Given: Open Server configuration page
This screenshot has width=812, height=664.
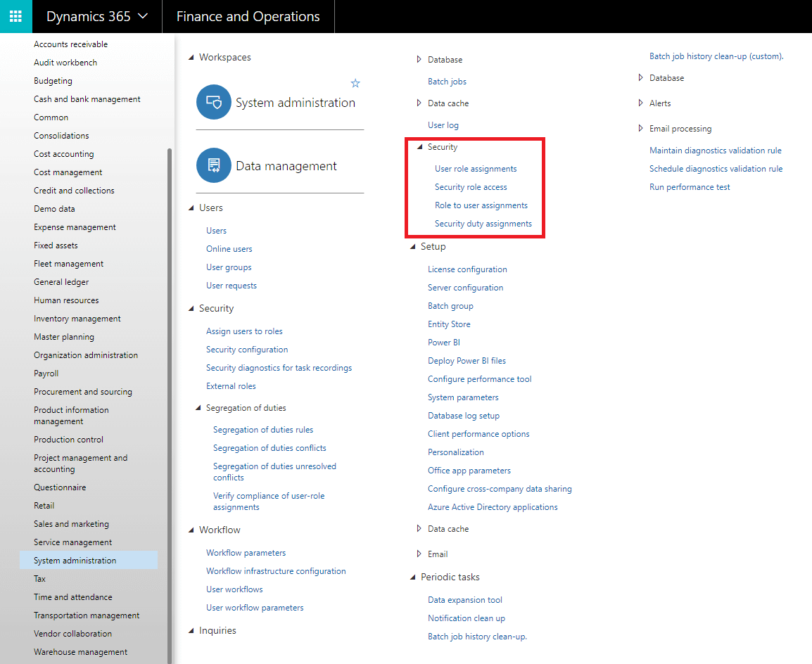Looking at the screenshot, I should [466, 288].
